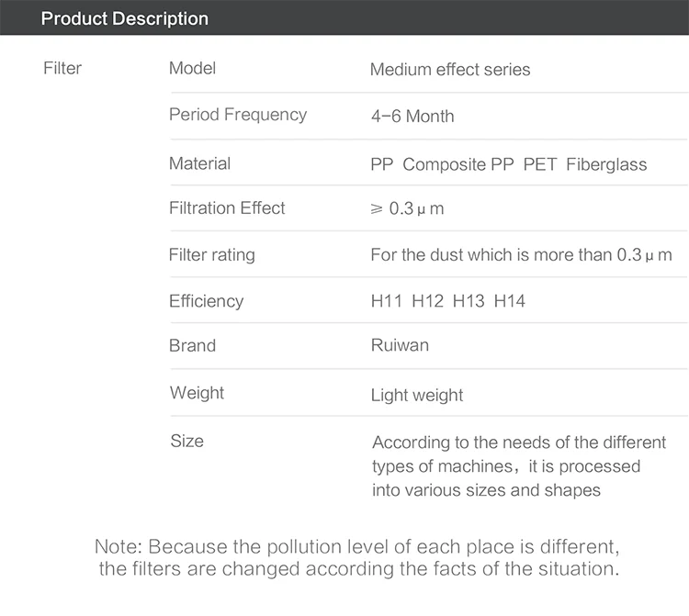The height and width of the screenshot is (616, 689).
Task: Click the Composite PP material text
Action: point(458,165)
